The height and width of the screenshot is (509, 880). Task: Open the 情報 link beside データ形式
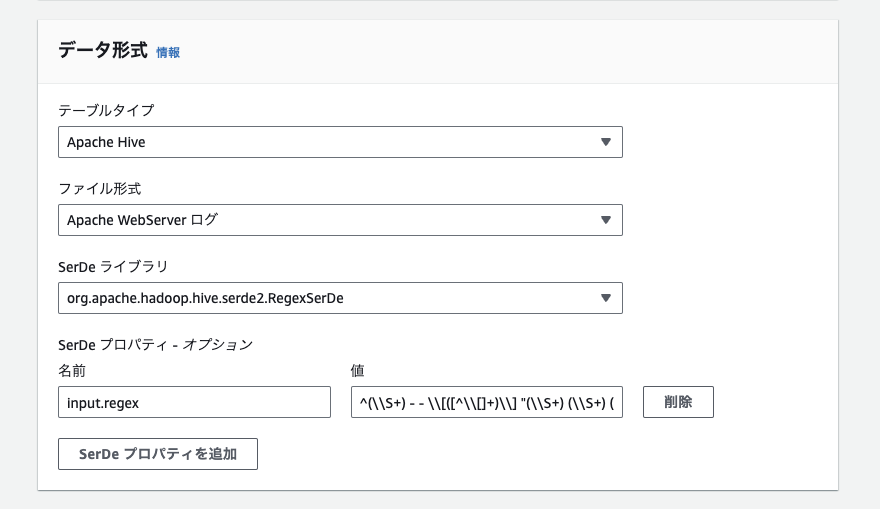click(x=168, y=52)
